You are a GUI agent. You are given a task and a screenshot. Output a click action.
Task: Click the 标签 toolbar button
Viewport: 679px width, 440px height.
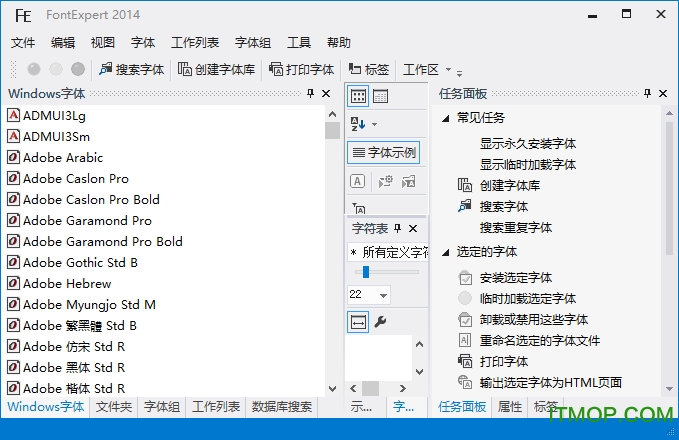click(x=369, y=69)
